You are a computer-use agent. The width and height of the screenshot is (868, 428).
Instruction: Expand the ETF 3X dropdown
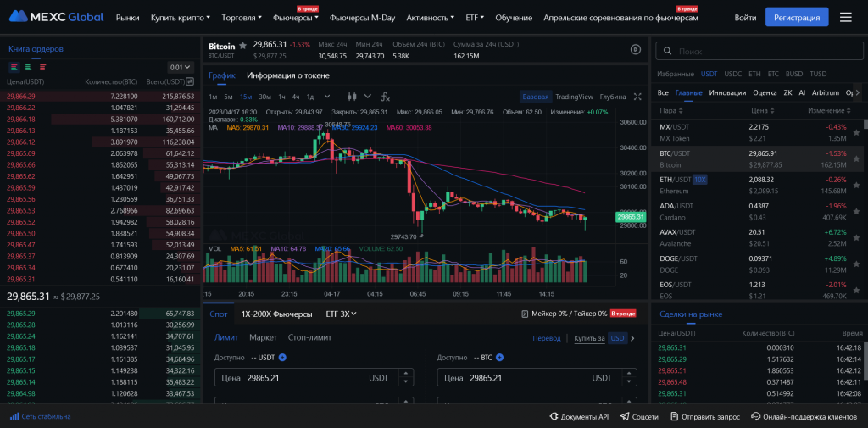tap(341, 314)
